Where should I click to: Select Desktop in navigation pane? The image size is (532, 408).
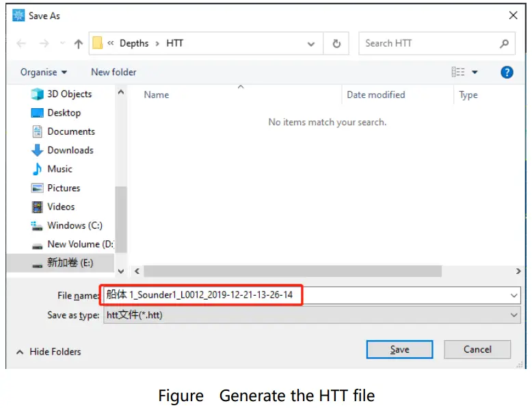coord(64,113)
